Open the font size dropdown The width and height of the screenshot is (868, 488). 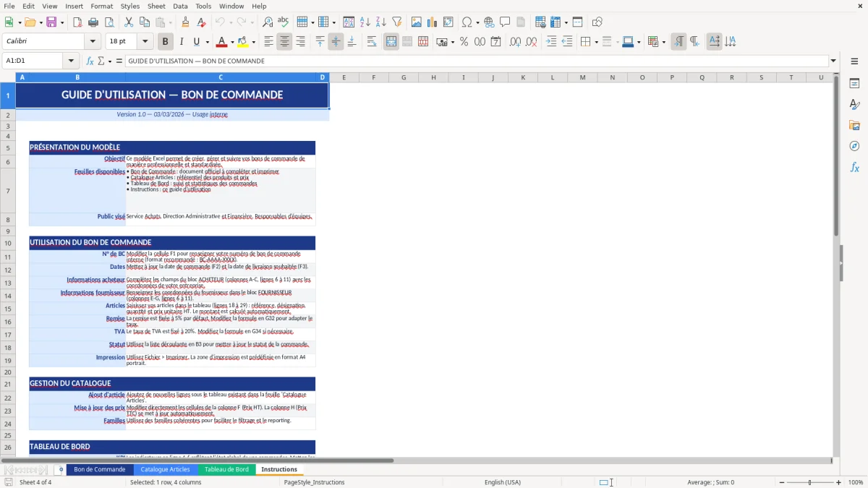point(144,41)
